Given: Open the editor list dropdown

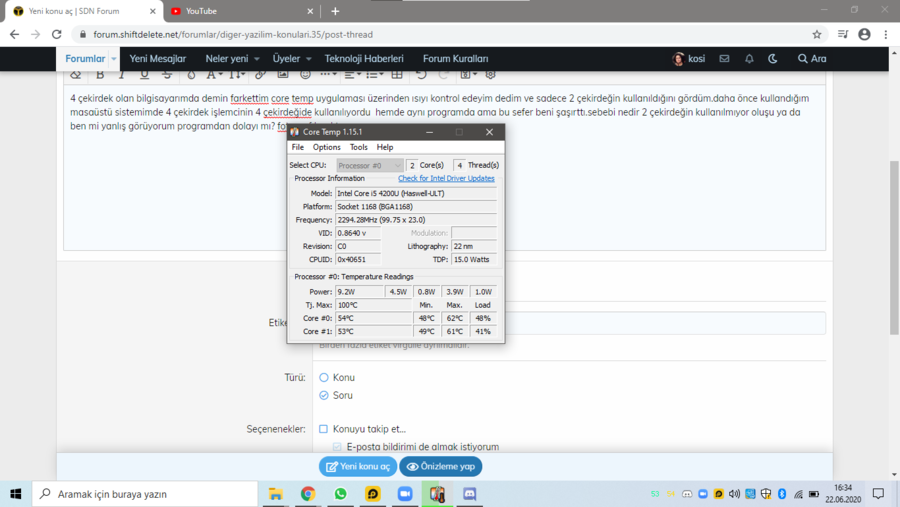Looking at the screenshot, I should 374,75.
